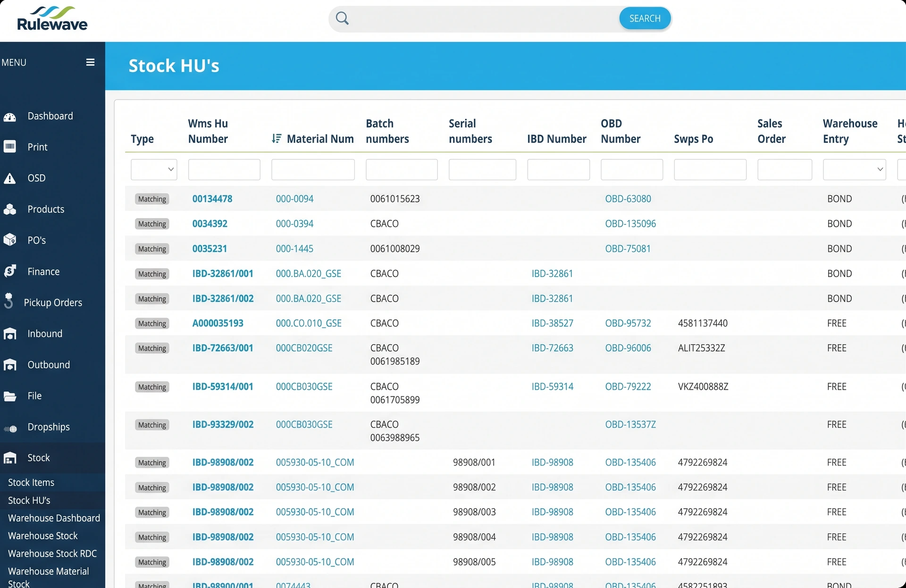Collapse the menu with hamburger icon
Screen dimensions: 906x588
90,62
